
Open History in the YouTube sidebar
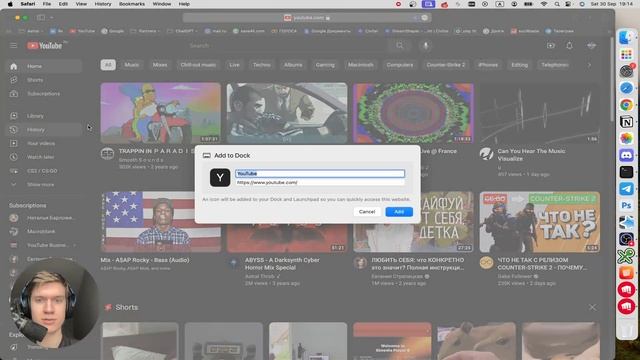pos(44,130)
